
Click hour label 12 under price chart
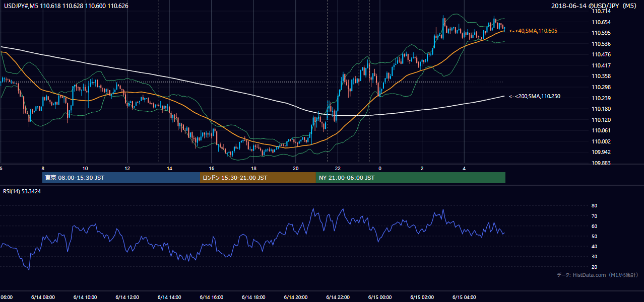click(x=127, y=168)
